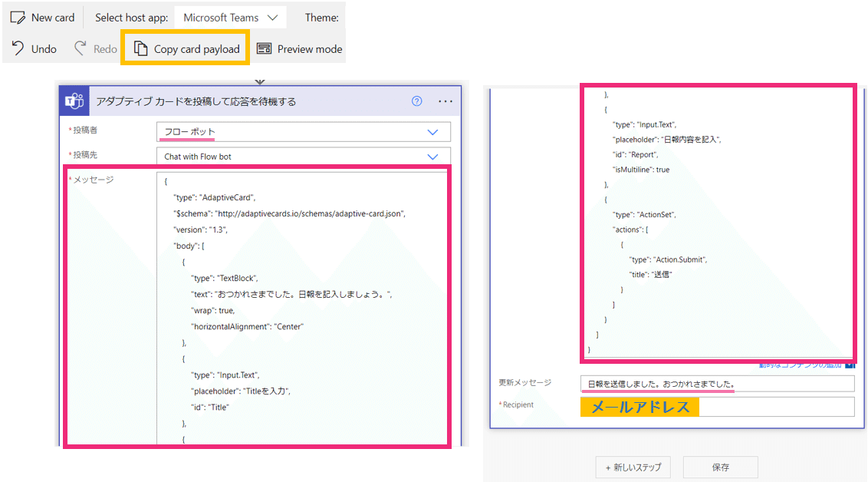The image size is (868, 482).
Task: Click the "wrap": true line
Action: coord(213,310)
